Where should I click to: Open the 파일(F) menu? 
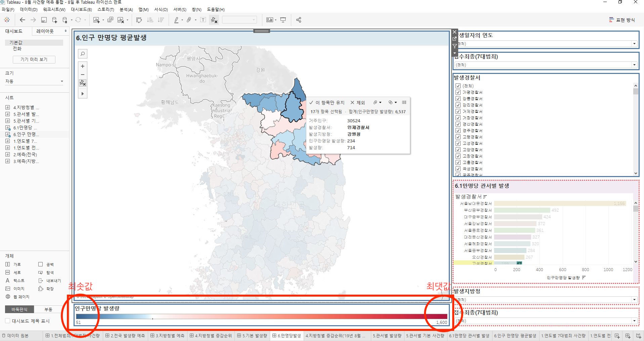pyautogui.click(x=8, y=9)
